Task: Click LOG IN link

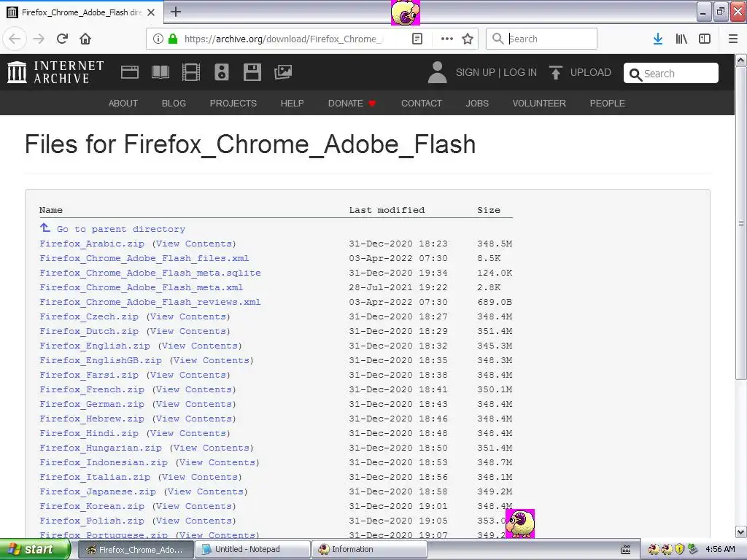Action: point(520,72)
